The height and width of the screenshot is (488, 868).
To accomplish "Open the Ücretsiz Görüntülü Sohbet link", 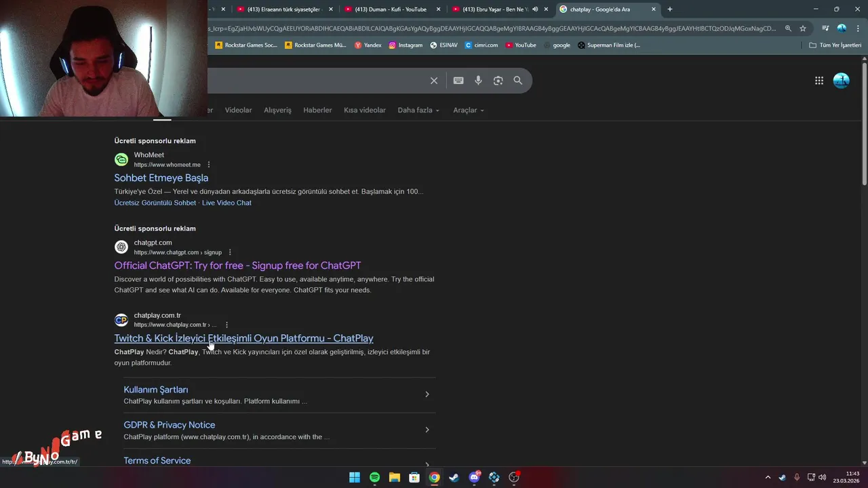I will [155, 203].
